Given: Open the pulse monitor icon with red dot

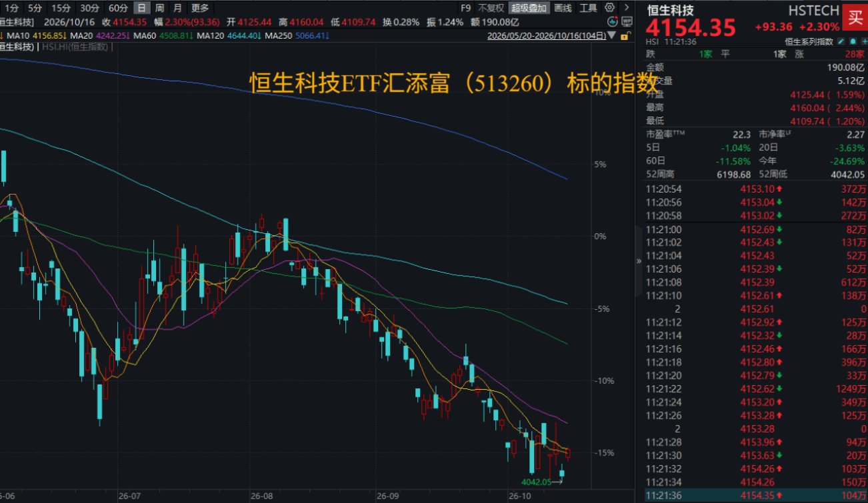Looking at the screenshot, I should (x=613, y=22).
